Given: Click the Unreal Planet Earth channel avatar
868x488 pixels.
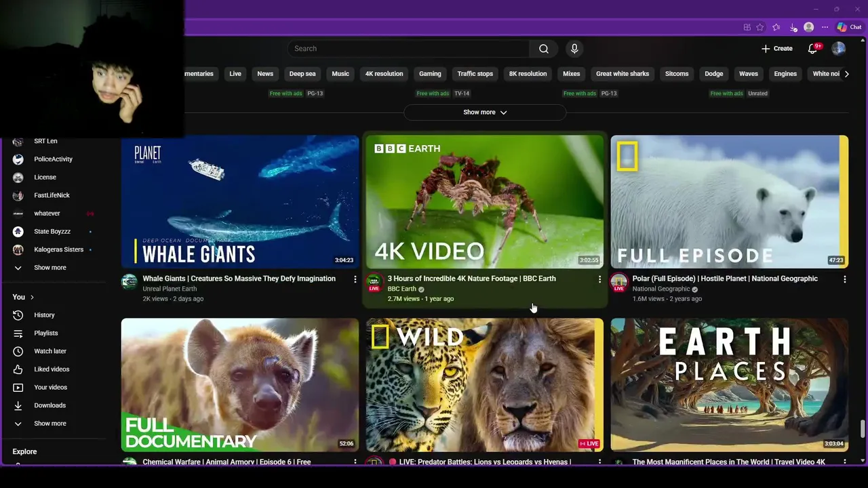Looking at the screenshot, I should pyautogui.click(x=129, y=282).
